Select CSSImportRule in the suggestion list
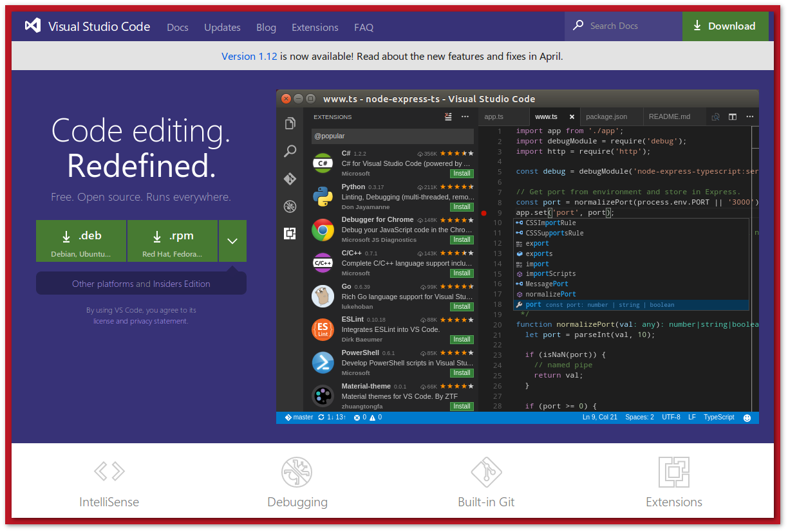Viewport: 788px width, 532px height. click(631, 223)
